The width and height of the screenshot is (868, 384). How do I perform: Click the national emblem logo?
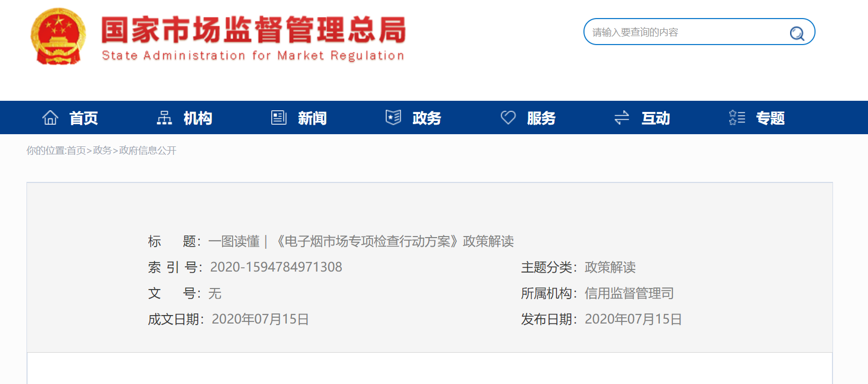tap(58, 36)
